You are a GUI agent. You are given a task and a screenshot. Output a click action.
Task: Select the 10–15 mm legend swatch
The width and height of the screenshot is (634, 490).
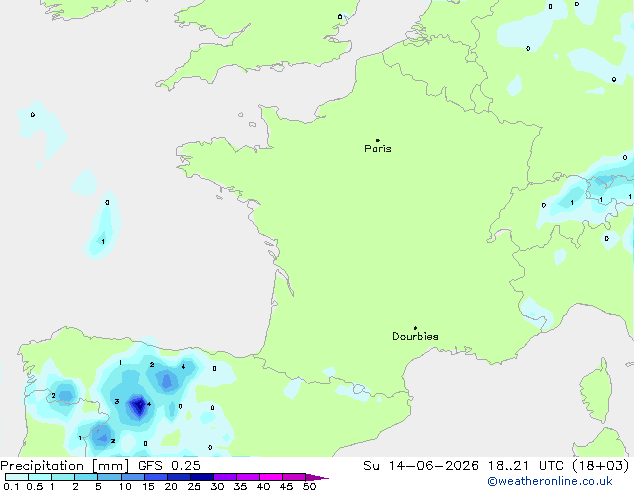(x=132, y=477)
